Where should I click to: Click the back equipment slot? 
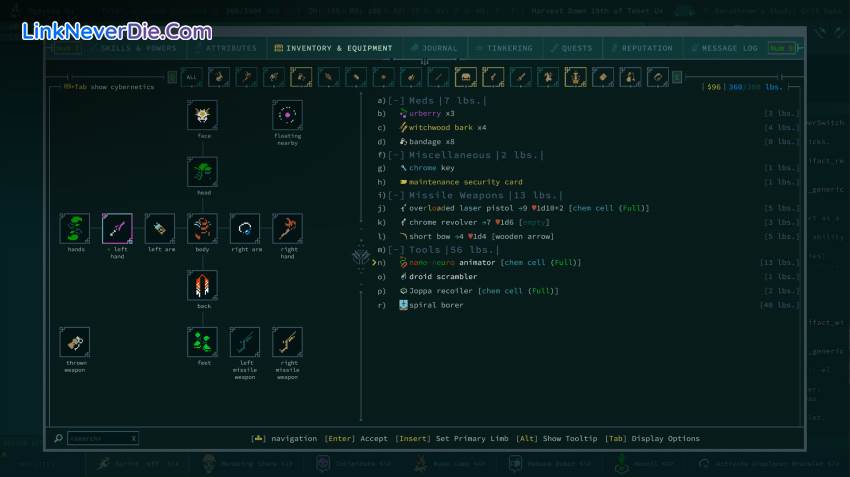[202, 286]
